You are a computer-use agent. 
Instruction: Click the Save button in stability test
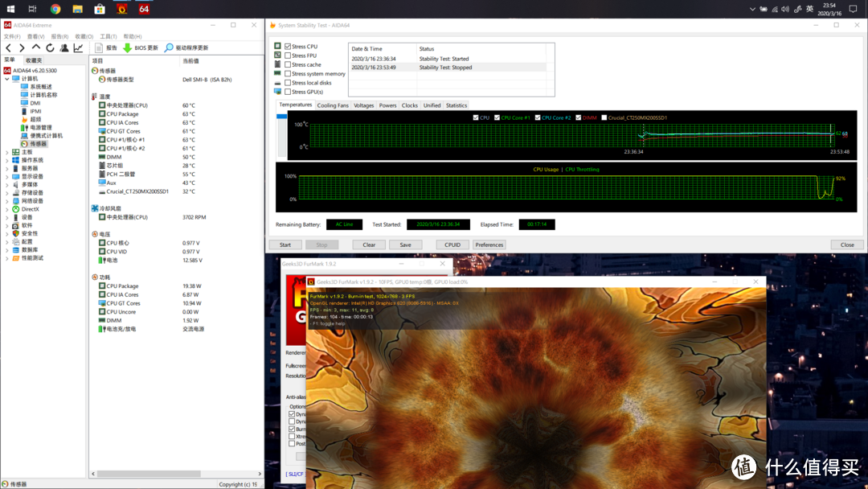405,244
